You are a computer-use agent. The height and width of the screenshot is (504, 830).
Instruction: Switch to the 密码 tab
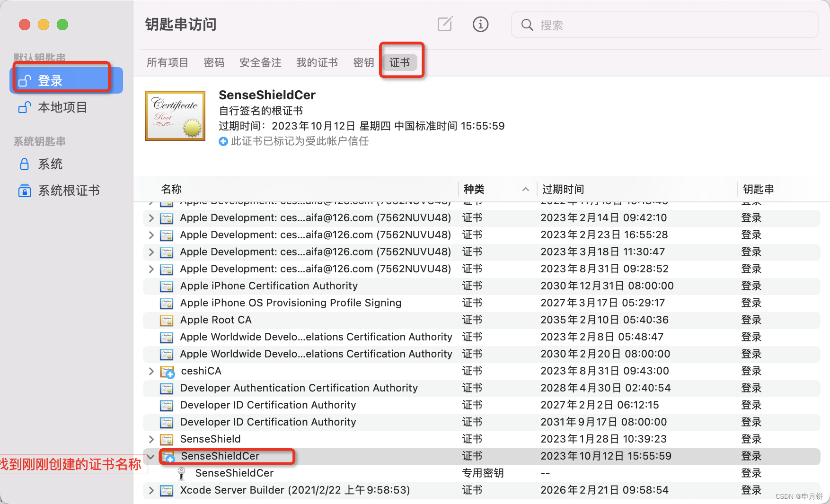coord(214,62)
